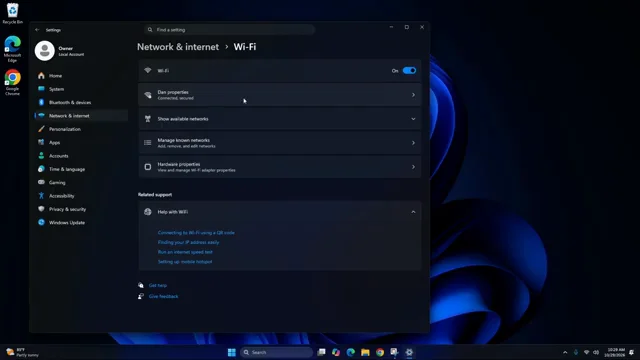
Task: Click the Owner profile avatar
Action: pyautogui.click(x=44, y=51)
